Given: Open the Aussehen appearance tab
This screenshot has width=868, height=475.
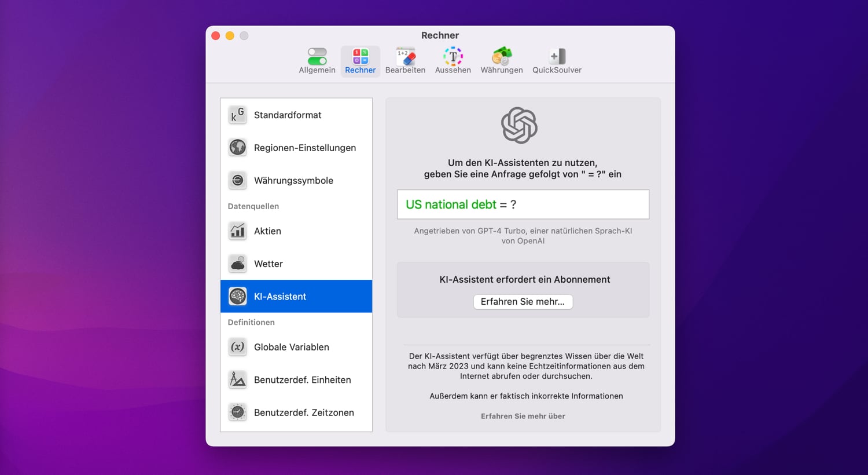Looking at the screenshot, I should 453,61.
